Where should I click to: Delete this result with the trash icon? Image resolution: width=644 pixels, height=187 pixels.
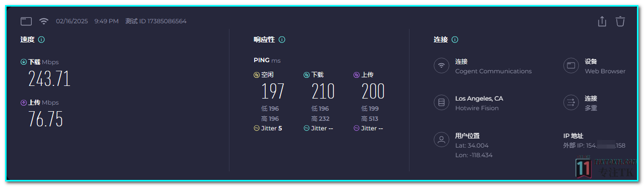tap(620, 21)
